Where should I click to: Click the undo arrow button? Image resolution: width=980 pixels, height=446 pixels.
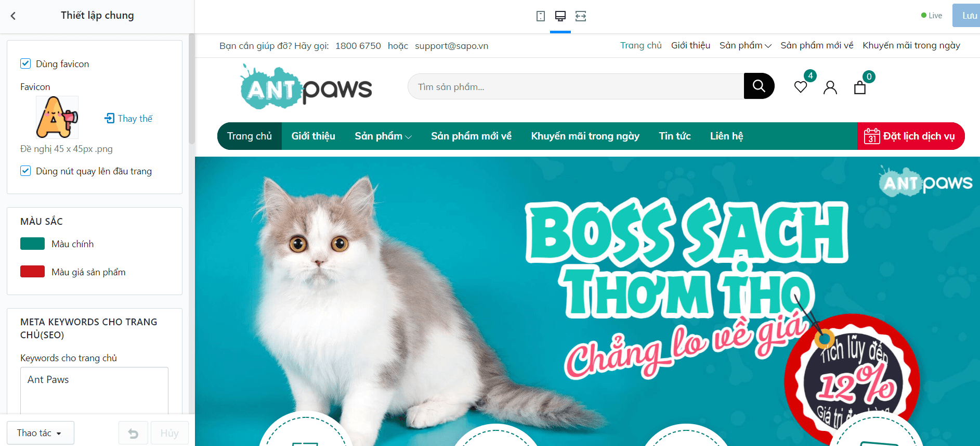[x=133, y=433]
